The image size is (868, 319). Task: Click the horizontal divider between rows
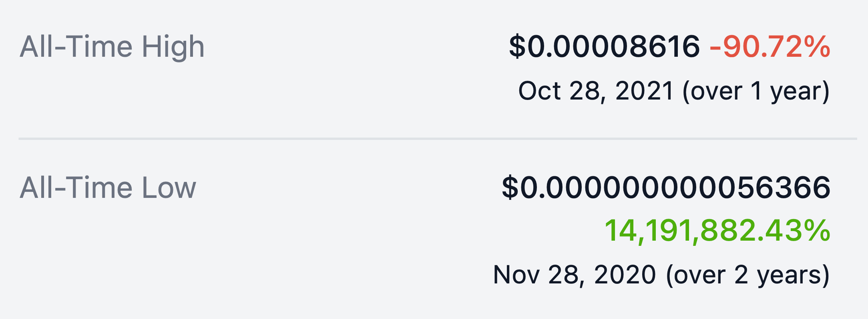point(437,139)
